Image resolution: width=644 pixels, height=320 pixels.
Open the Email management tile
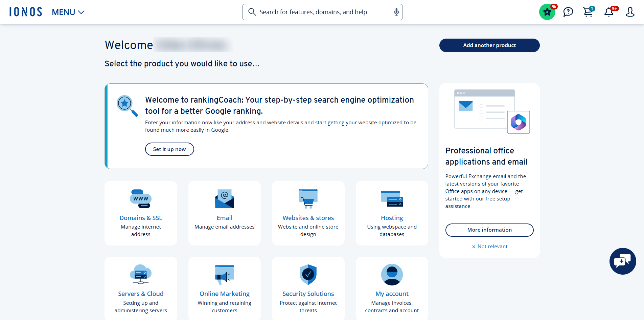[224, 213]
